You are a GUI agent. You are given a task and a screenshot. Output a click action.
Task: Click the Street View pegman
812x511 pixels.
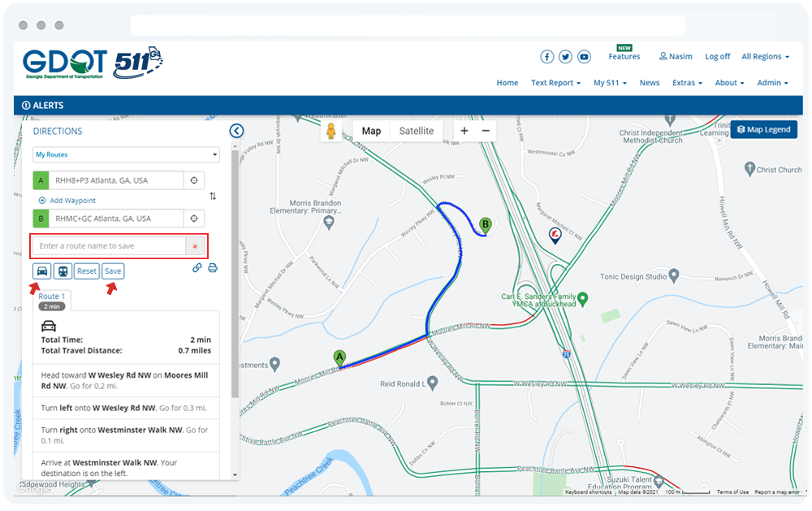331,131
